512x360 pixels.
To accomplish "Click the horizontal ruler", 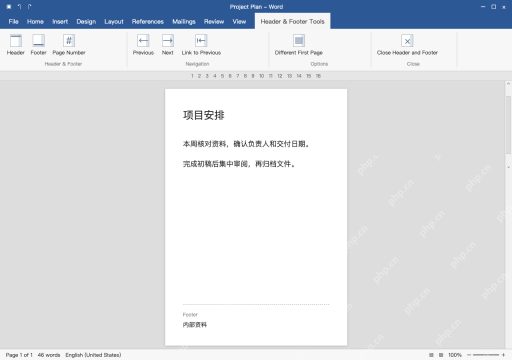I will pyautogui.click(x=256, y=76).
